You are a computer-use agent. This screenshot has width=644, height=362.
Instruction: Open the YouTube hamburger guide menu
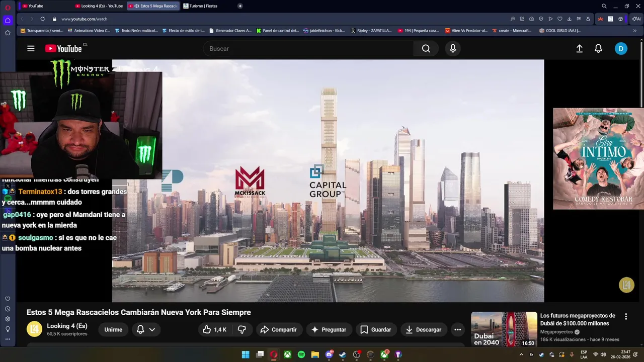pos(31,49)
